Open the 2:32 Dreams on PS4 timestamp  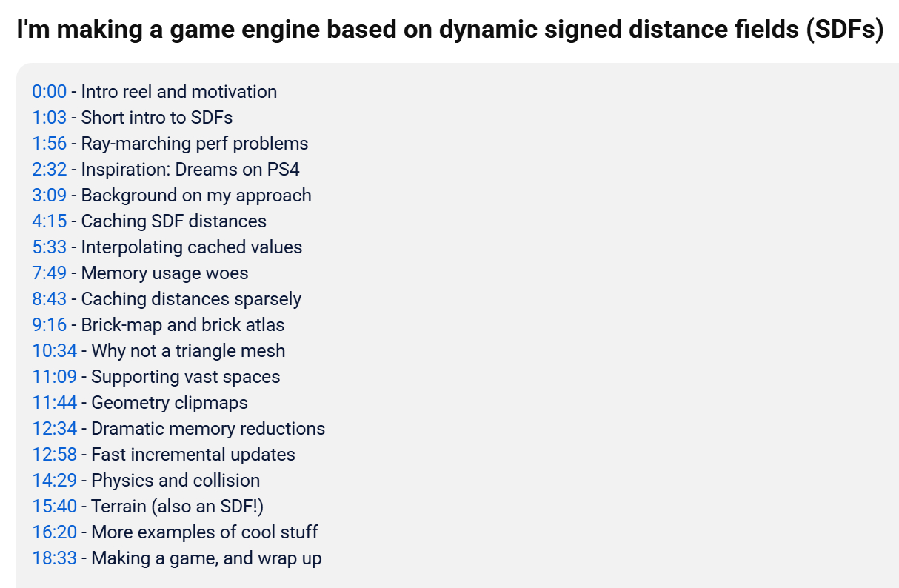coord(49,170)
